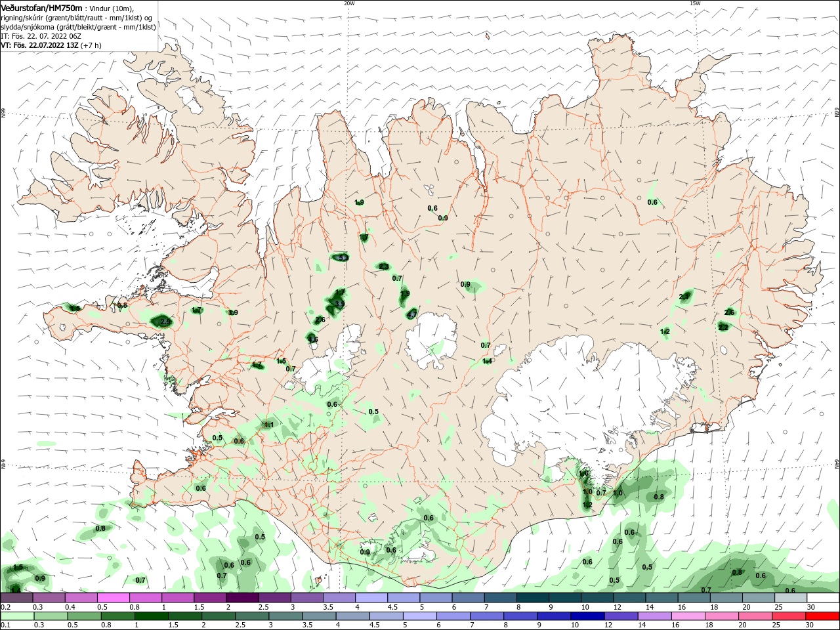Screen dimensions: 840x630
Task: Choose the light violet rain swatch labeled 14
Action: tap(653, 616)
